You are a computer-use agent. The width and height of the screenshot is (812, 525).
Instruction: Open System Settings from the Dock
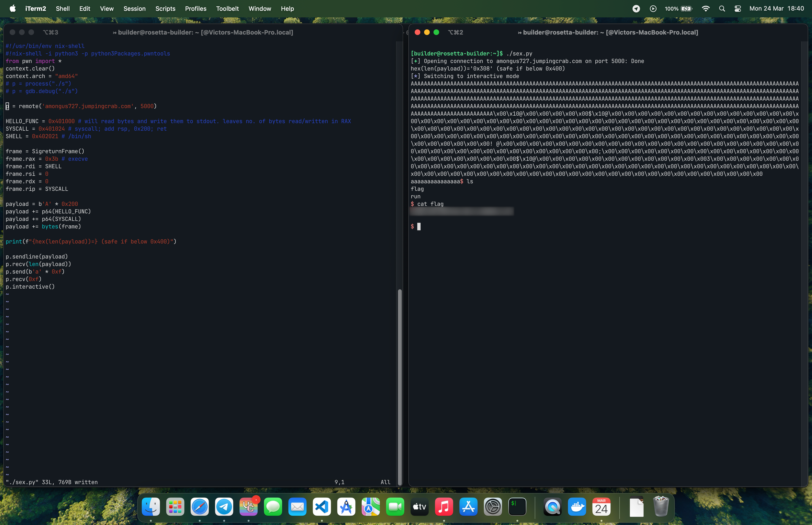(493, 507)
